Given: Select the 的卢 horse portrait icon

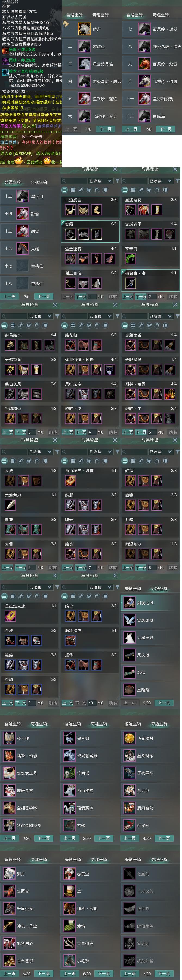Looking at the screenshot, I should [x=84, y=29].
